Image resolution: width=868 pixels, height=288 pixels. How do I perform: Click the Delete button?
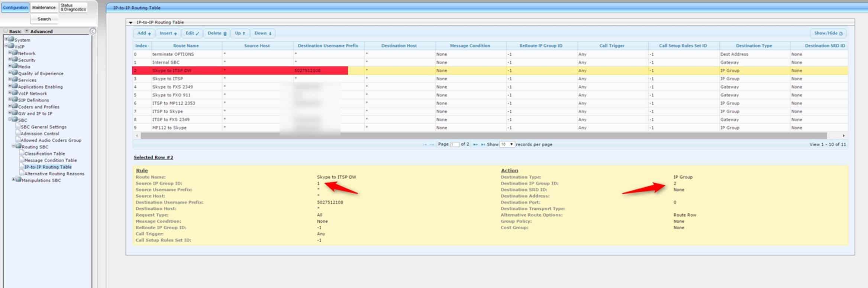pos(217,33)
